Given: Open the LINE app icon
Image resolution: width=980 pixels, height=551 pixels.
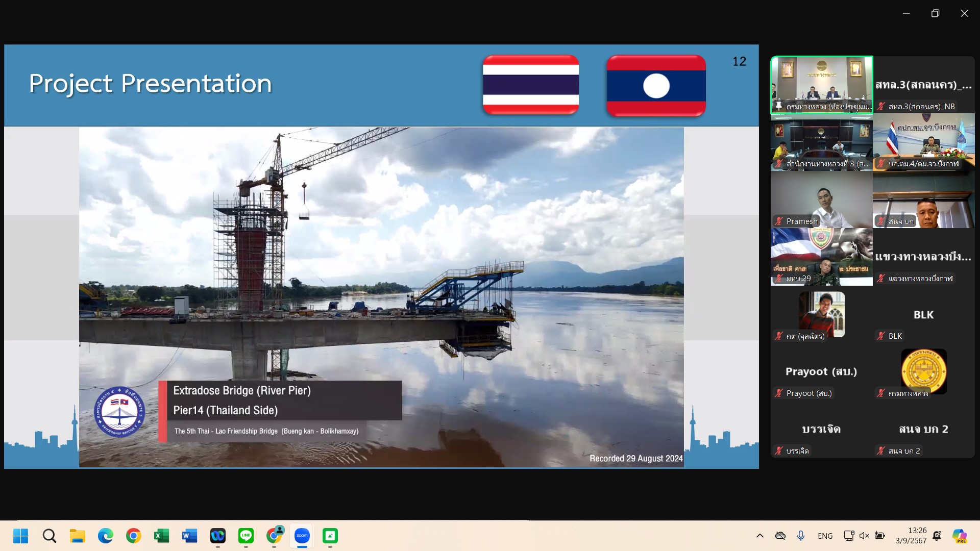Looking at the screenshot, I should [x=246, y=536].
